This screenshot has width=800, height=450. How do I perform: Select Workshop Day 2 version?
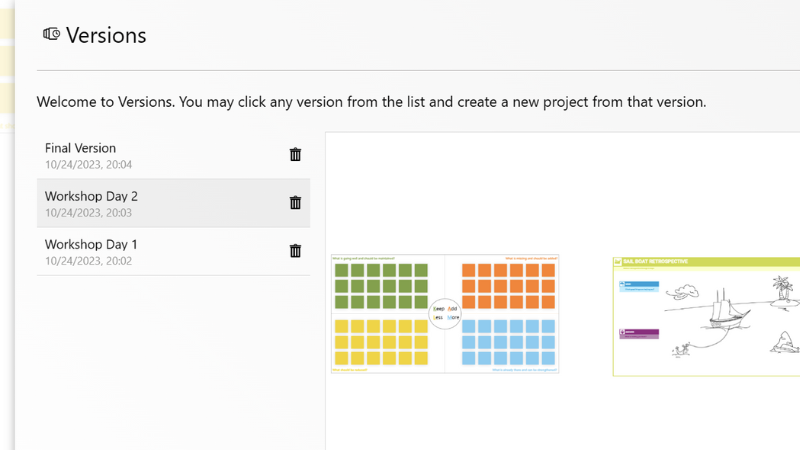point(150,203)
